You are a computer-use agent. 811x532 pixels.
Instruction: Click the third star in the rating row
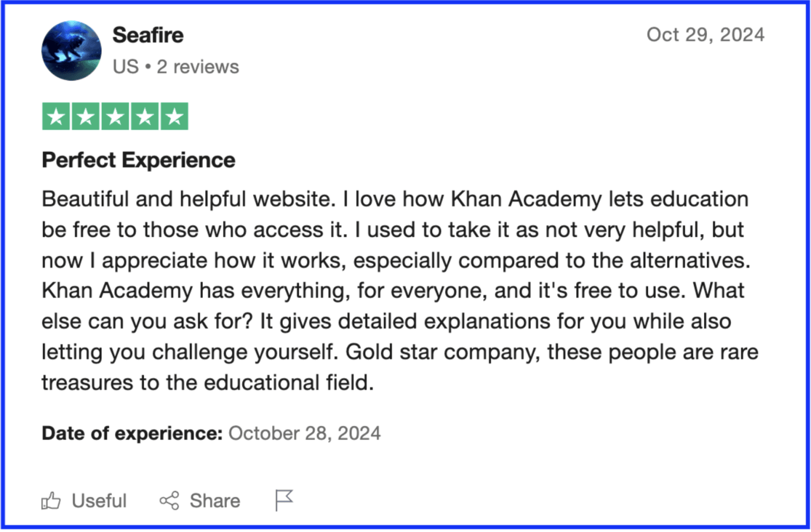click(x=116, y=116)
